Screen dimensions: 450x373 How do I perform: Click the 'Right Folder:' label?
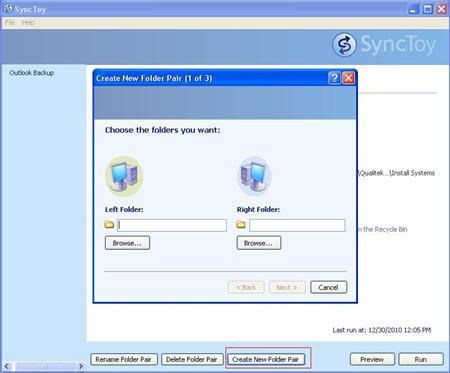tap(258, 209)
